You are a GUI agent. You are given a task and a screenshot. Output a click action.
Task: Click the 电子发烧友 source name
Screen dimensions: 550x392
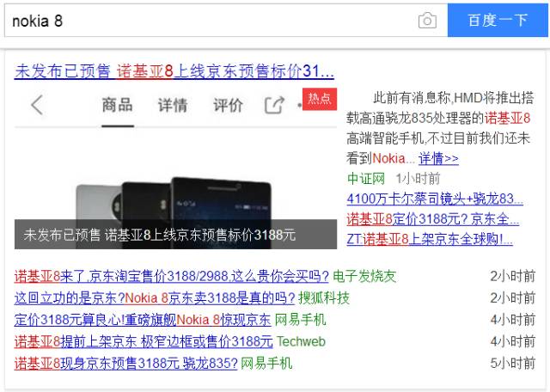coord(364,277)
